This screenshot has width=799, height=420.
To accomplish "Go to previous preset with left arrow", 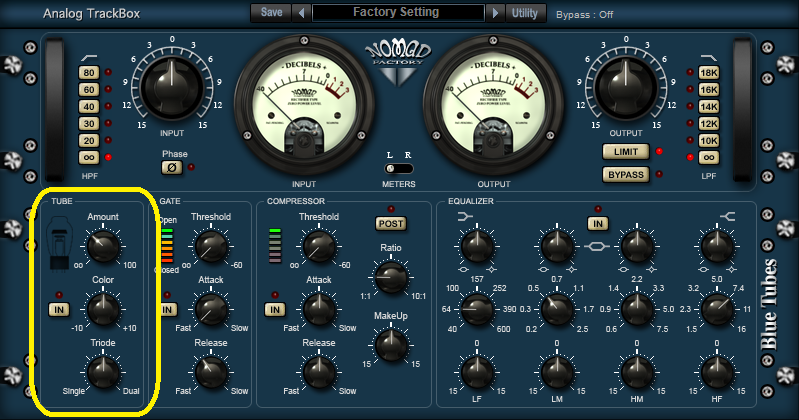I will [x=301, y=13].
